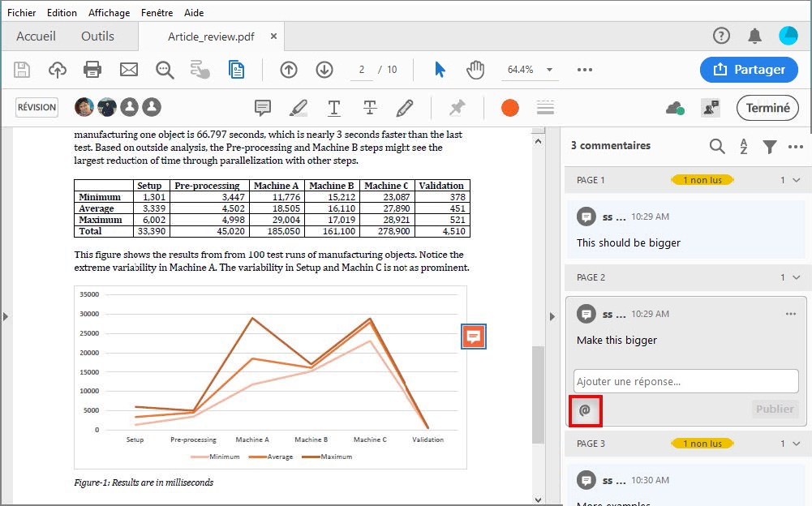Image resolution: width=812 pixels, height=506 pixels.
Task: Collapse PAGE 2 comments section
Action: tap(796, 277)
